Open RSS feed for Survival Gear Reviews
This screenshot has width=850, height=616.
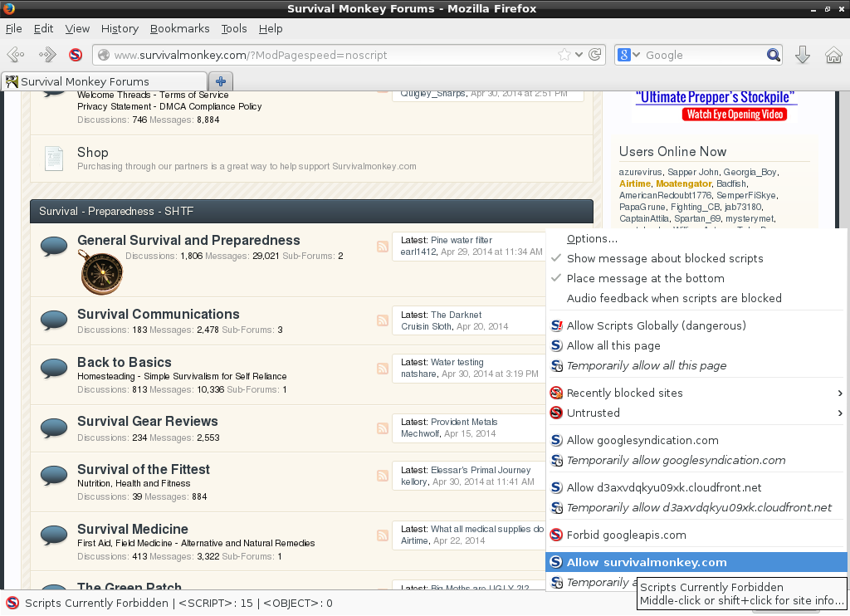(383, 428)
